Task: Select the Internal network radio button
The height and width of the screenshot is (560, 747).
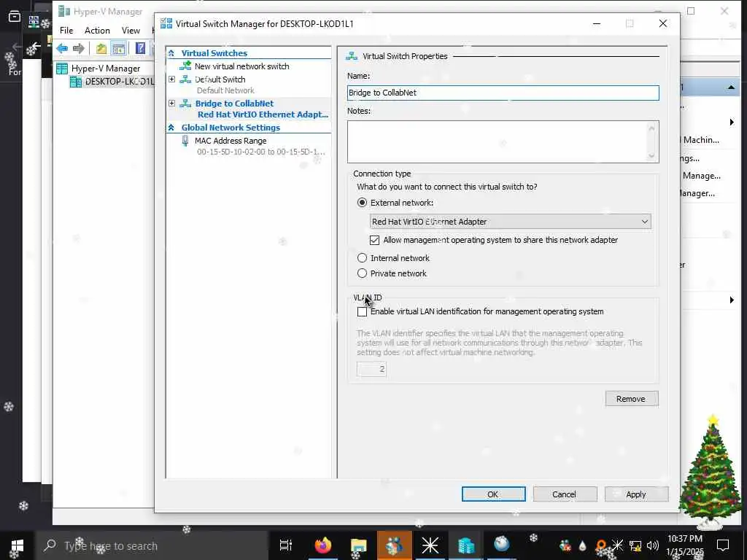Action: pyautogui.click(x=362, y=258)
